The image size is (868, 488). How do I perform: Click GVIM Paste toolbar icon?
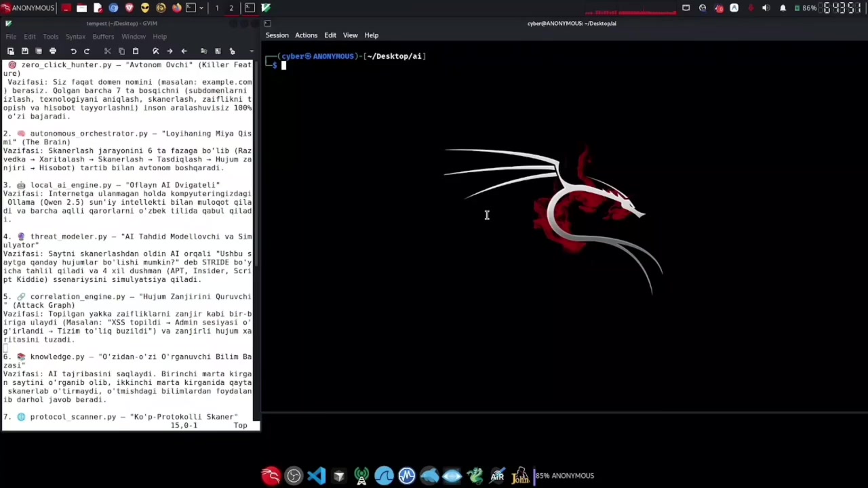136,52
